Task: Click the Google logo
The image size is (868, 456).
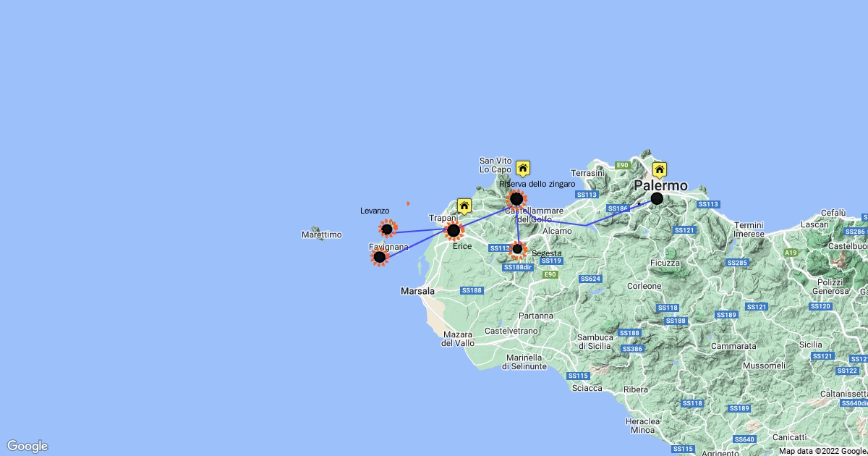Action: click(27, 446)
